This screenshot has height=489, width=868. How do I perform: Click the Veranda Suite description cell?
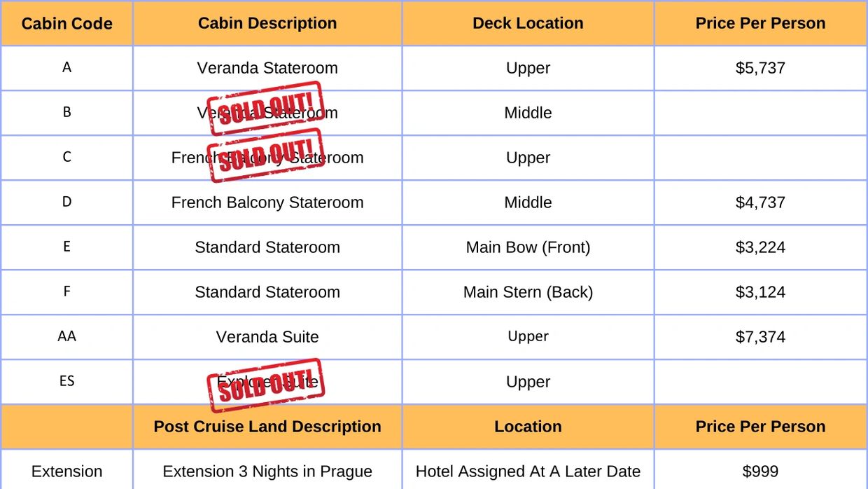[x=267, y=337]
